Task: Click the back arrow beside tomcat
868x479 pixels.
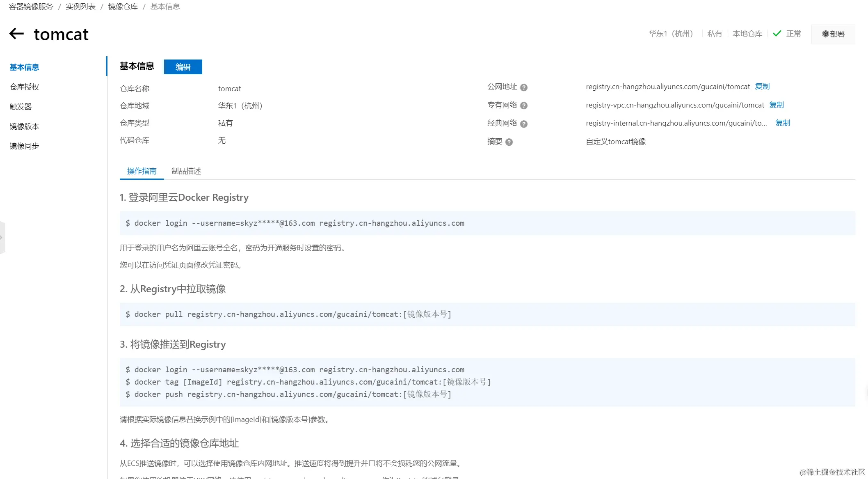Action: click(x=16, y=34)
